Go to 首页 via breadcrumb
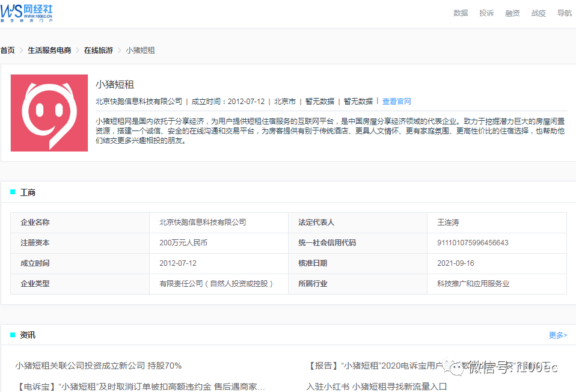Viewport: 576px width, 392px height. point(8,51)
